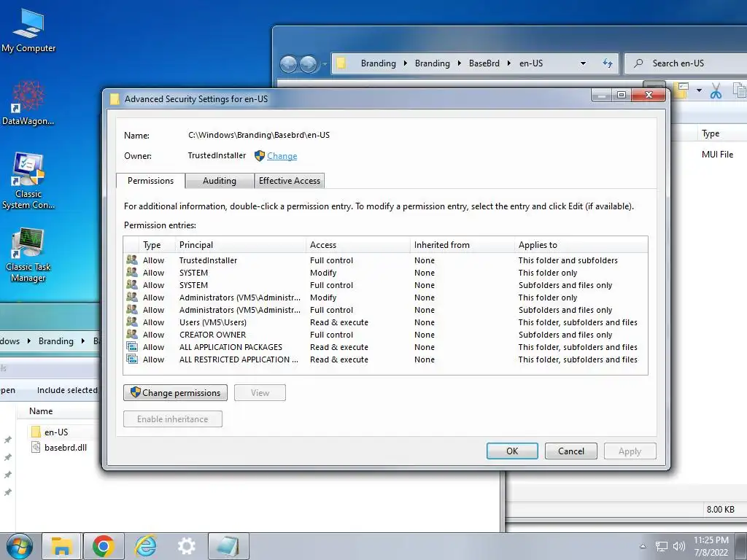This screenshot has height=560, width=747.
Task: Select the SYSTEM Modify permission entry
Action: pyautogui.click(x=385, y=273)
